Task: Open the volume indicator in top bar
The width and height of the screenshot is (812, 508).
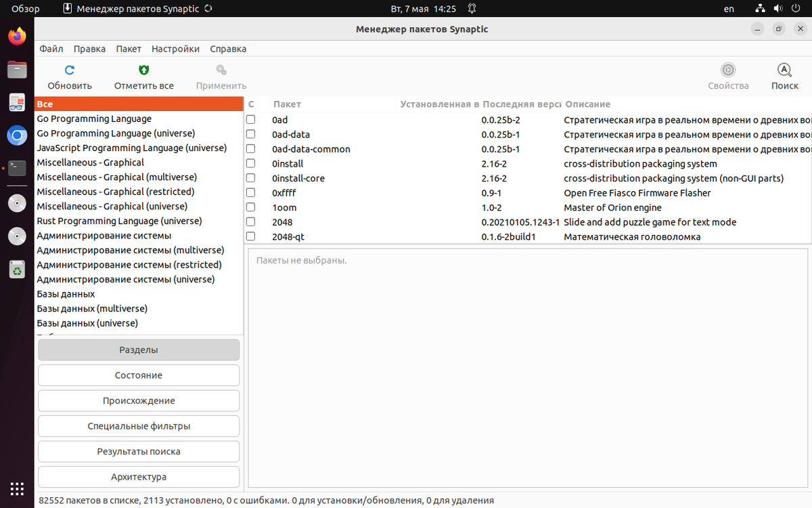Action: [x=779, y=9]
